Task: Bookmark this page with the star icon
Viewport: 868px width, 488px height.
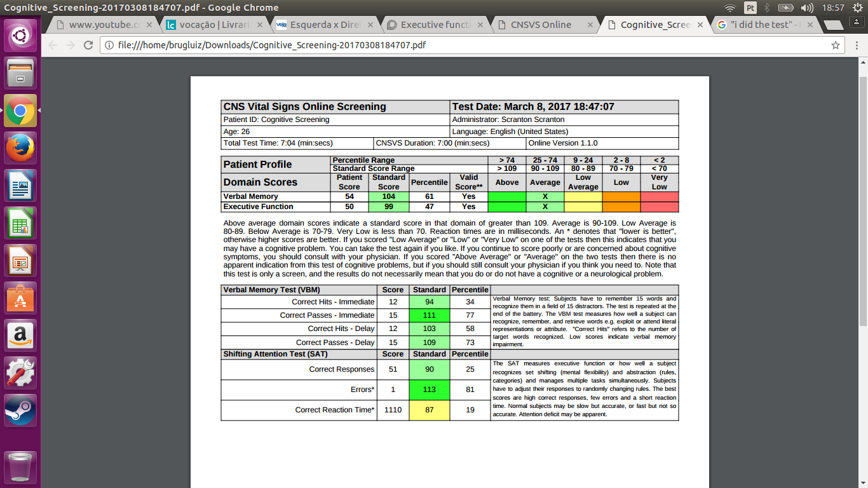Action: tap(836, 45)
